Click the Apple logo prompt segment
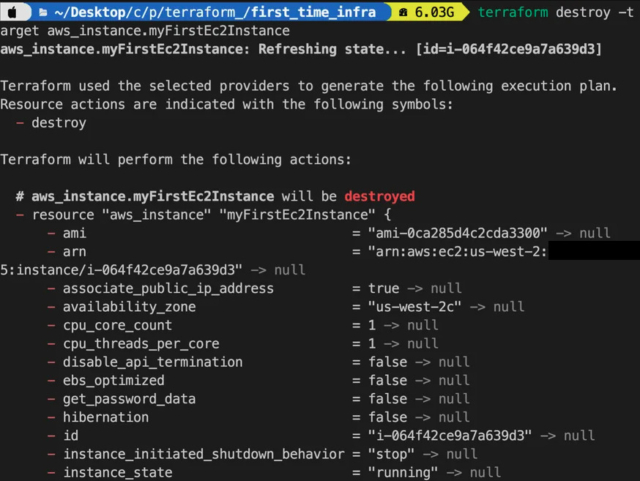 pyautogui.click(x=13, y=12)
